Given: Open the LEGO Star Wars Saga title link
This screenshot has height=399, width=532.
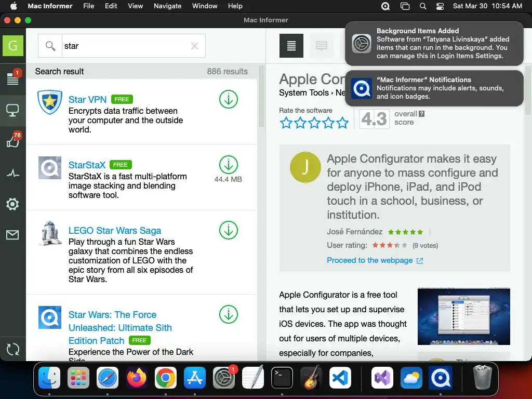Looking at the screenshot, I should 115,230.
